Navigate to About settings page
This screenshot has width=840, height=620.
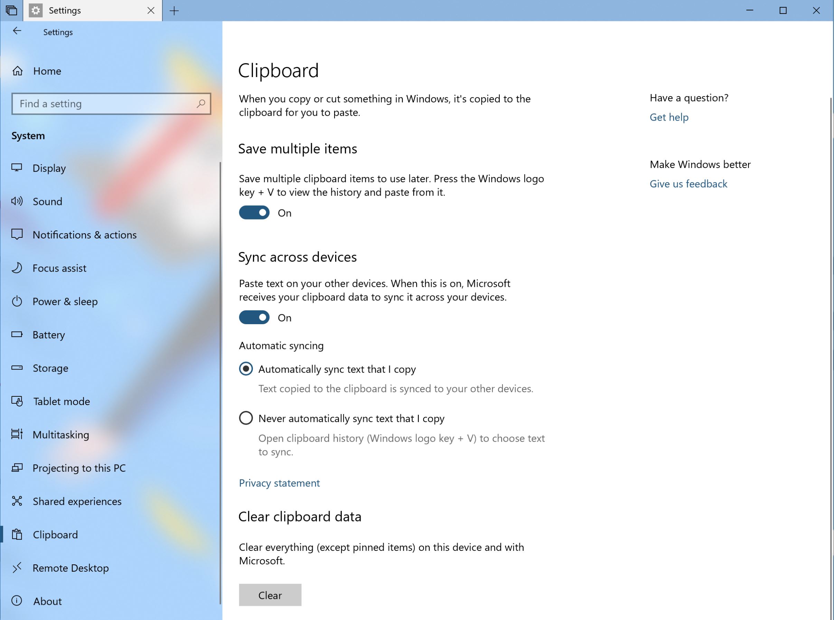tap(46, 600)
